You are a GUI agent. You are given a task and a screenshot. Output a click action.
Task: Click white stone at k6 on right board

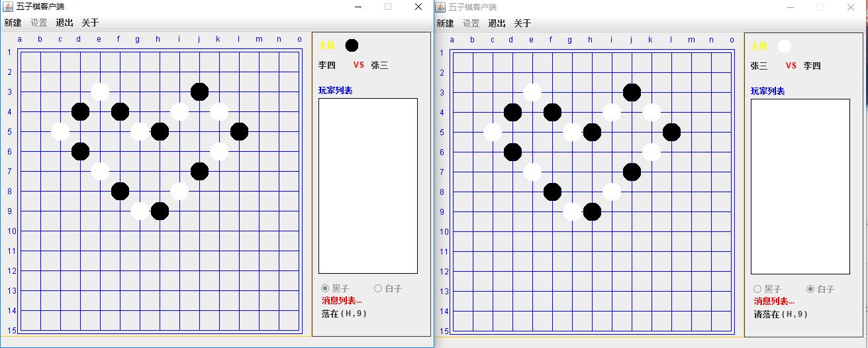[x=651, y=152]
